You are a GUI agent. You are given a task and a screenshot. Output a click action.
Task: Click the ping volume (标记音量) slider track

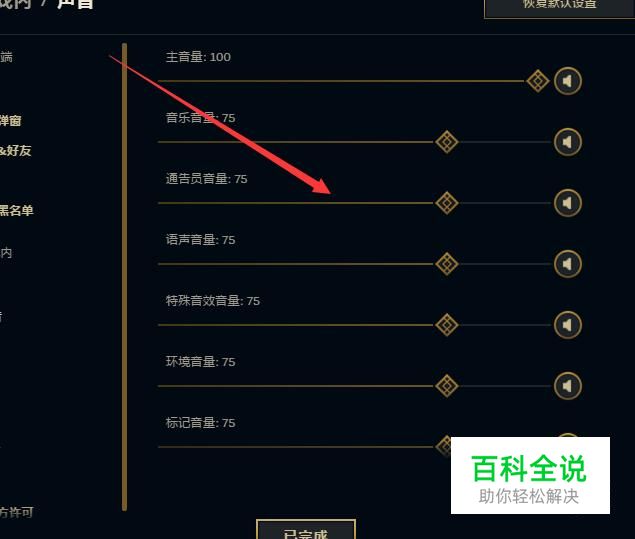[x=296, y=447]
